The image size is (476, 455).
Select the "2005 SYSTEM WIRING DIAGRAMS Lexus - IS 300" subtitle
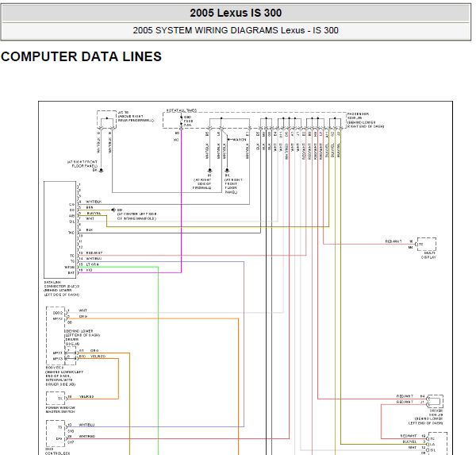(236, 30)
